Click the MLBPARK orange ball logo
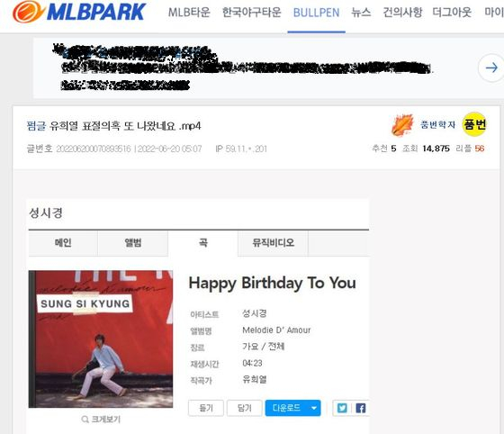 click(28, 12)
